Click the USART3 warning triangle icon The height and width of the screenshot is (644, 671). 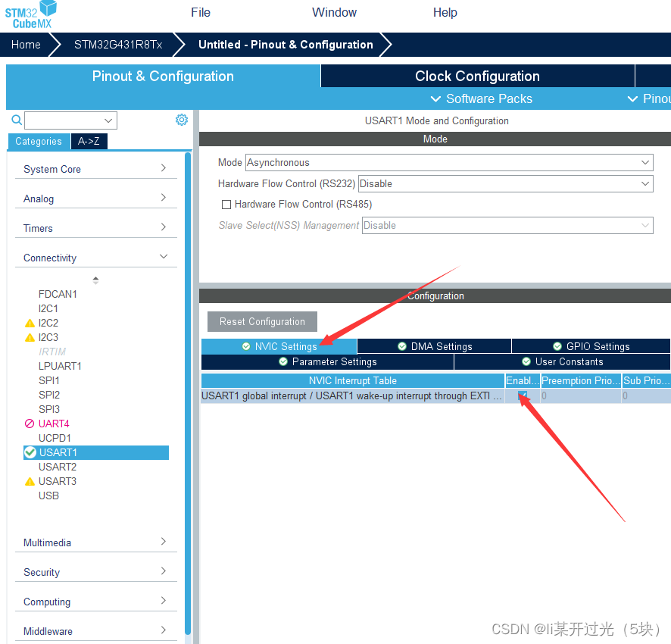(30, 482)
